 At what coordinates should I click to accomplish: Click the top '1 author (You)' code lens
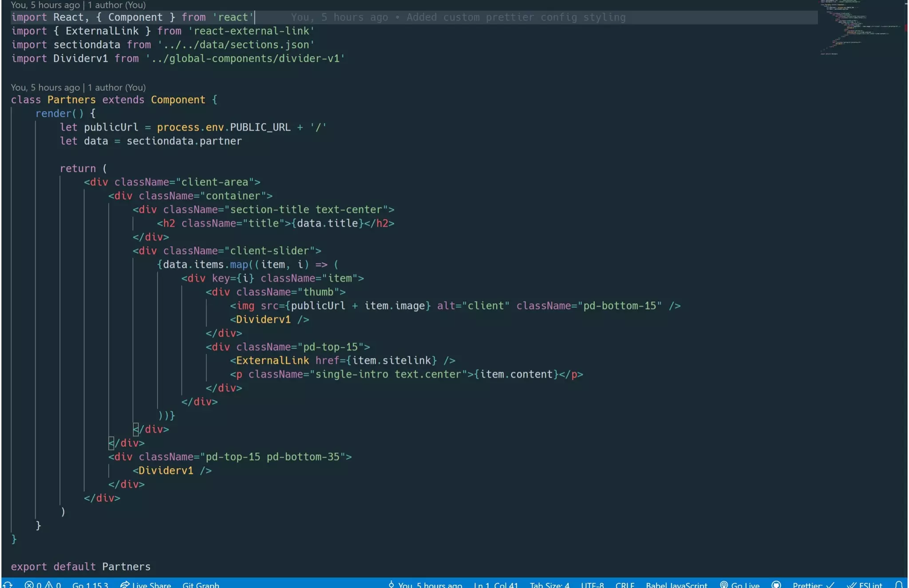pyautogui.click(x=117, y=5)
